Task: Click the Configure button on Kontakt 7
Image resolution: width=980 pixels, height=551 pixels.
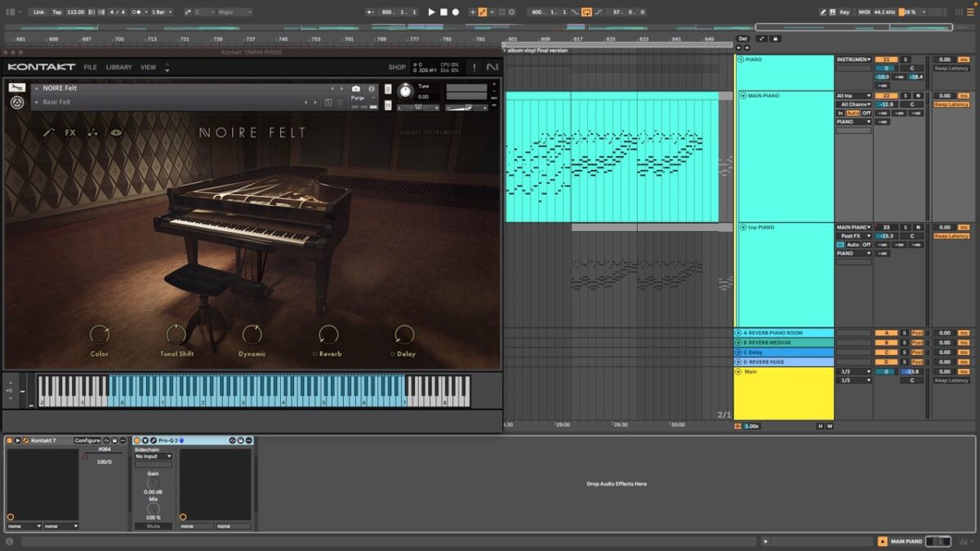Action: point(87,441)
